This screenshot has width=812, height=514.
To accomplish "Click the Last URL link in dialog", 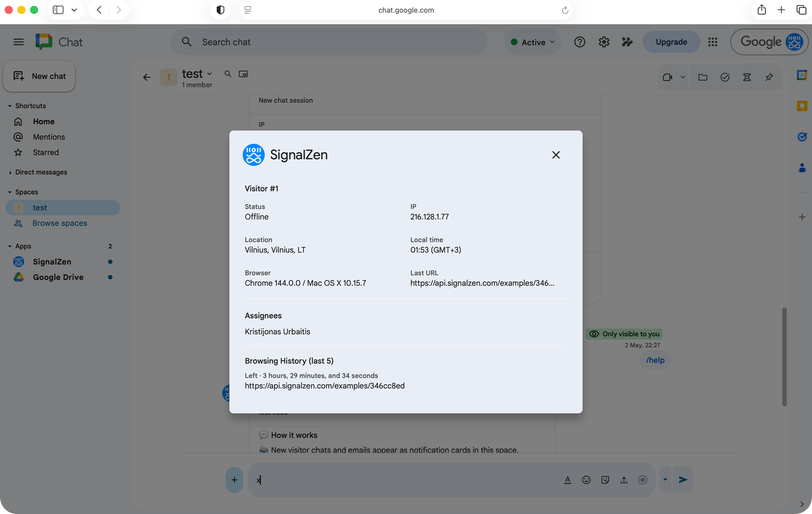I will (482, 283).
